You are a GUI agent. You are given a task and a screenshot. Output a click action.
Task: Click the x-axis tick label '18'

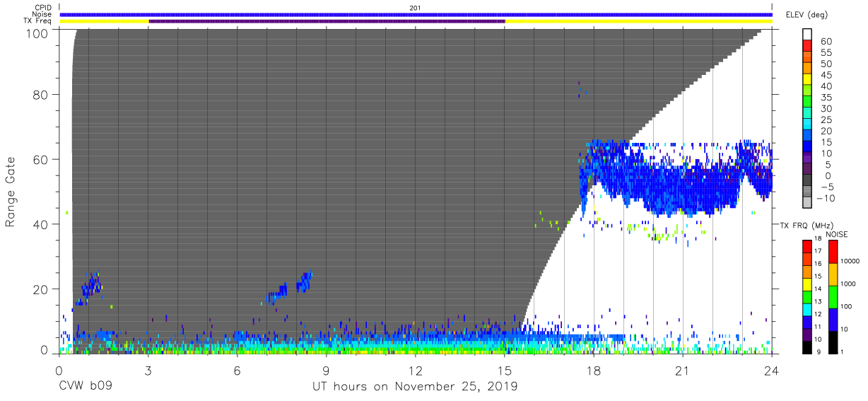tap(594, 371)
